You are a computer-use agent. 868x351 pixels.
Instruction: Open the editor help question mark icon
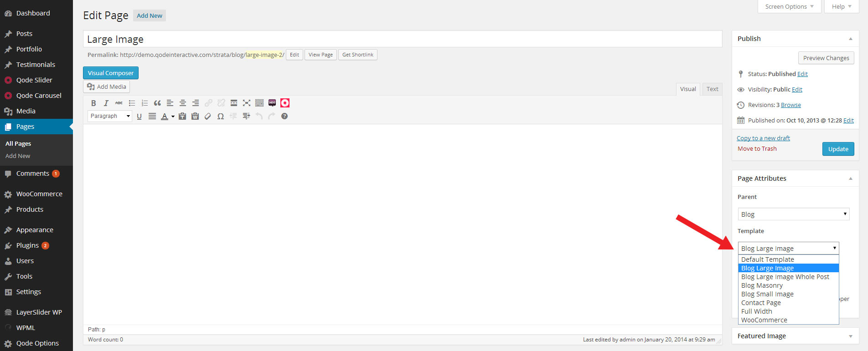point(284,116)
